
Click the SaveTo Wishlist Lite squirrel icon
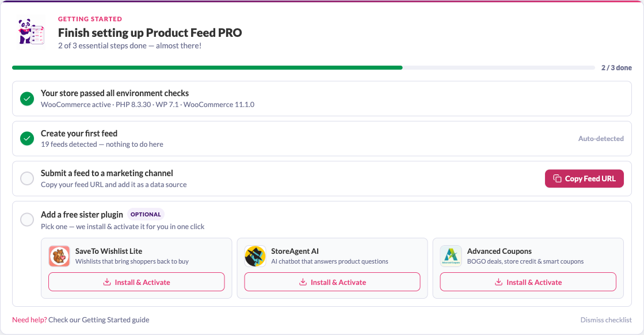[59, 256]
